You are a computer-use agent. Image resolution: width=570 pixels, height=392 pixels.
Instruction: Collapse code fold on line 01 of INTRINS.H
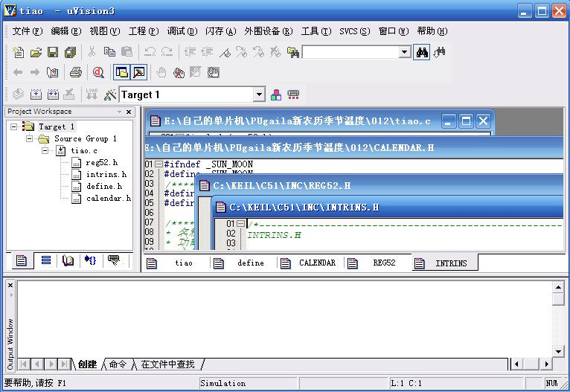[240, 224]
